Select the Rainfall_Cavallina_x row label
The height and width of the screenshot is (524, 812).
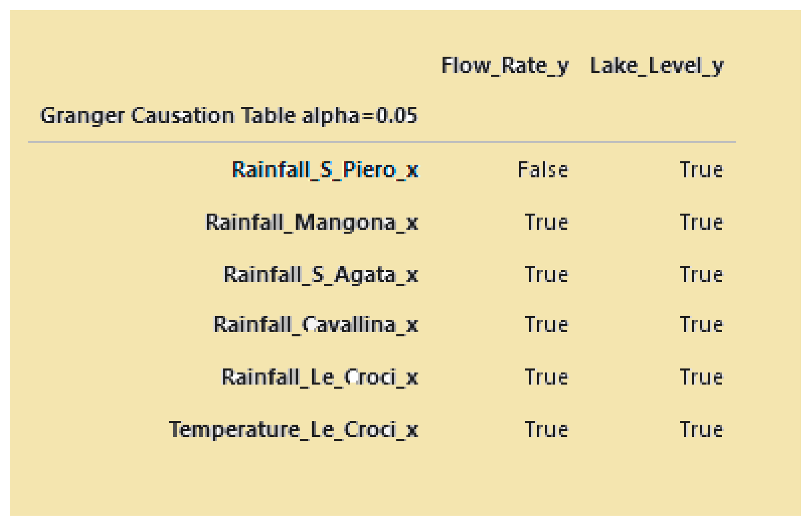pyautogui.click(x=316, y=325)
